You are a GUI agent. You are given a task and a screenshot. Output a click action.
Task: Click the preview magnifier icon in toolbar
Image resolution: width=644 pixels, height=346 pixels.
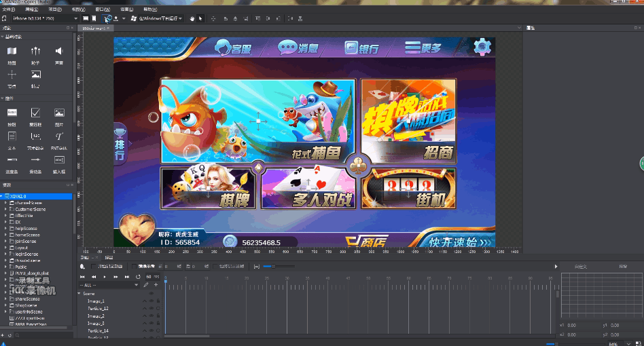coord(107,18)
